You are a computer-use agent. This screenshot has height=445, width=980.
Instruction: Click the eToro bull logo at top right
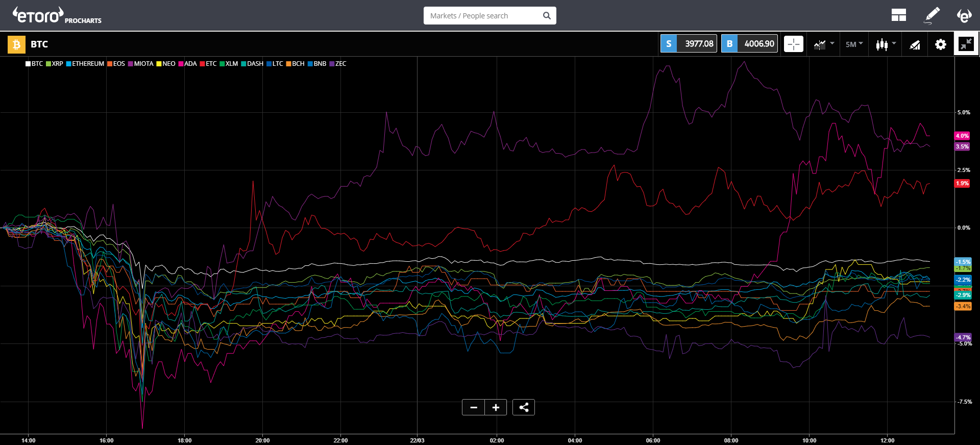click(x=964, y=15)
